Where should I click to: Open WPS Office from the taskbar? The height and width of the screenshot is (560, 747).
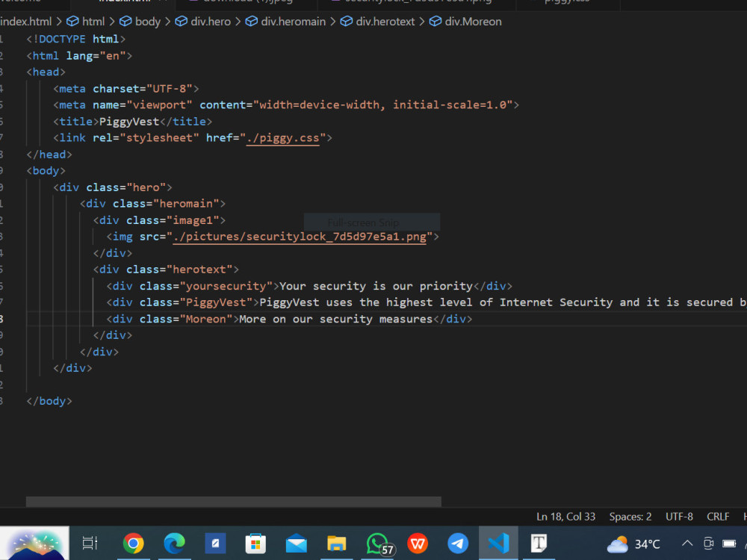tap(418, 544)
